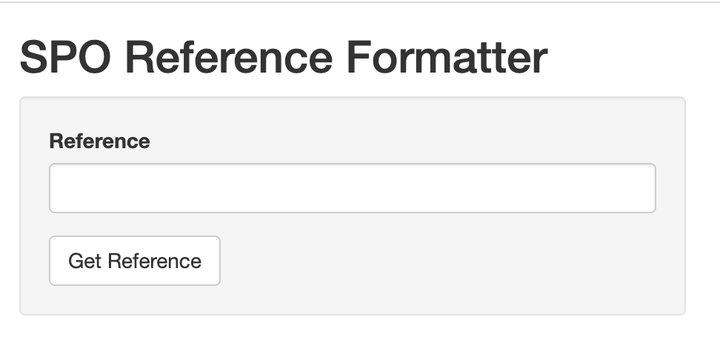
Task: Click the bold Reference label text
Action: (x=99, y=141)
